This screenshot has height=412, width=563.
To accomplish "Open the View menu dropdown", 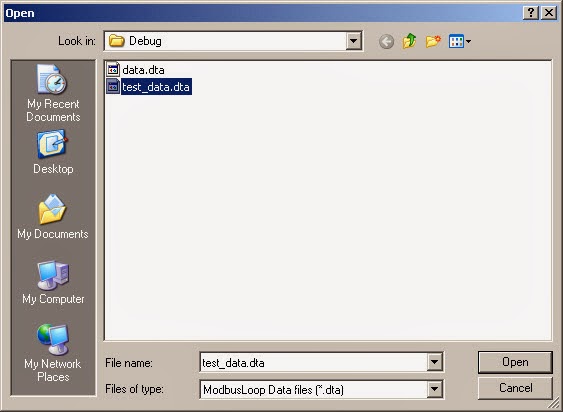I will (x=460, y=41).
